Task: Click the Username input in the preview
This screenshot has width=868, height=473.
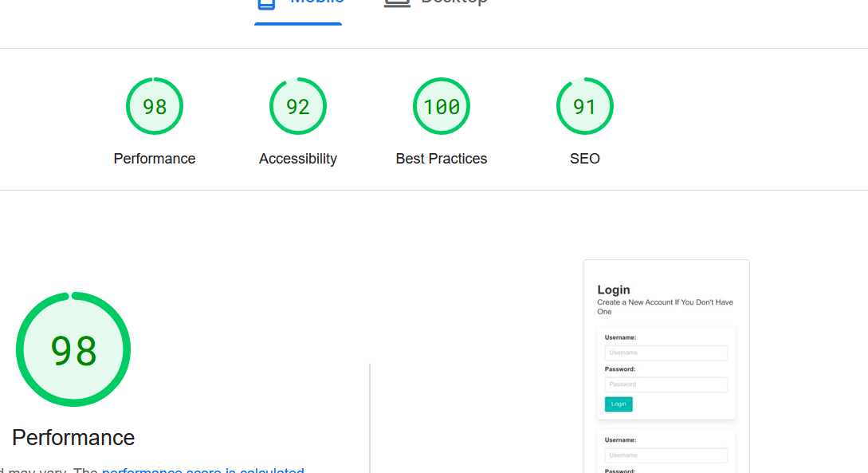Action: (x=666, y=353)
